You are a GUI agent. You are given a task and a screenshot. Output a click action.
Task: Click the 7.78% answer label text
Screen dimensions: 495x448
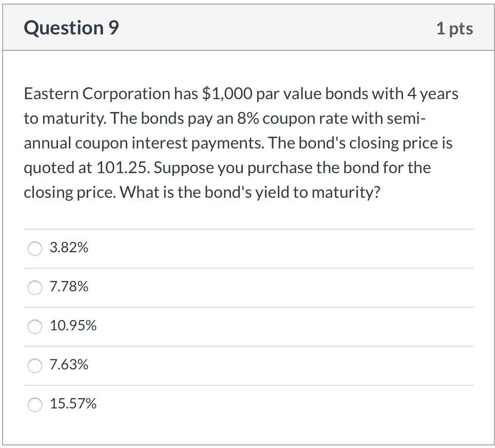pyautogui.click(x=68, y=287)
